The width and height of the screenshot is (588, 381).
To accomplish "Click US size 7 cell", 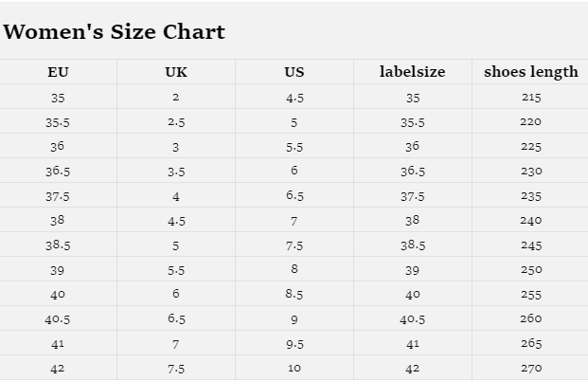I will pyautogui.click(x=294, y=221).
